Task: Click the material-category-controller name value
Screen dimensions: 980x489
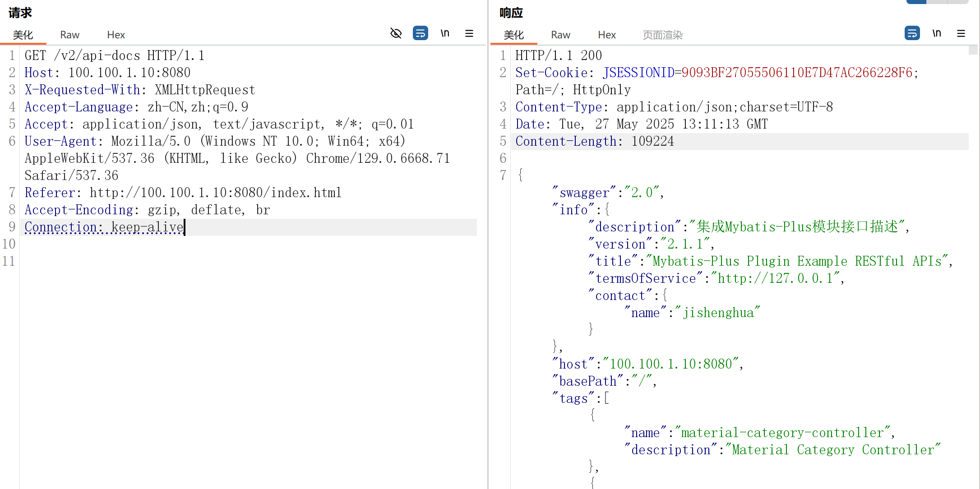Action: [782, 433]
